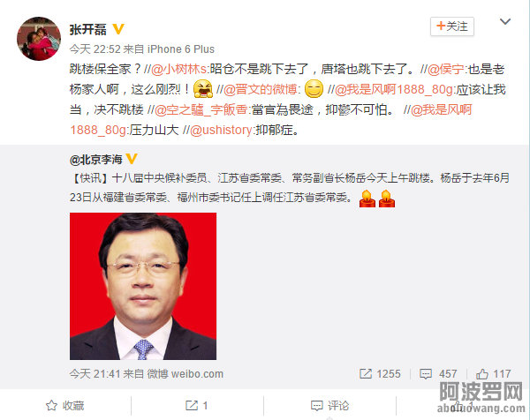Click verified badge next to @北京李海

click(x=132, y=159)
